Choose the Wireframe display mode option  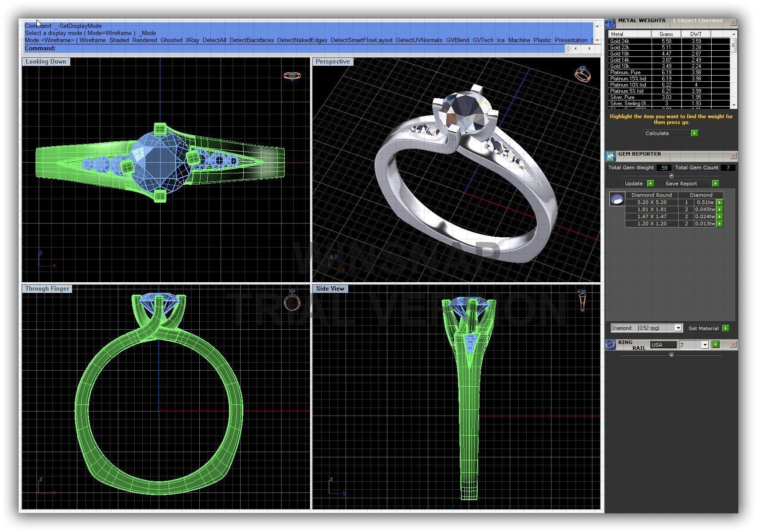point(93,40)
